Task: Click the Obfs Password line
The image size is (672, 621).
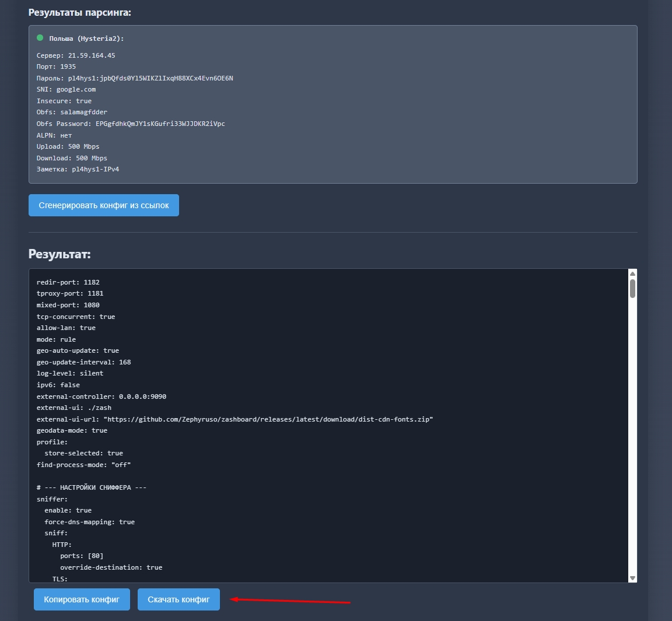Action: 131,124
